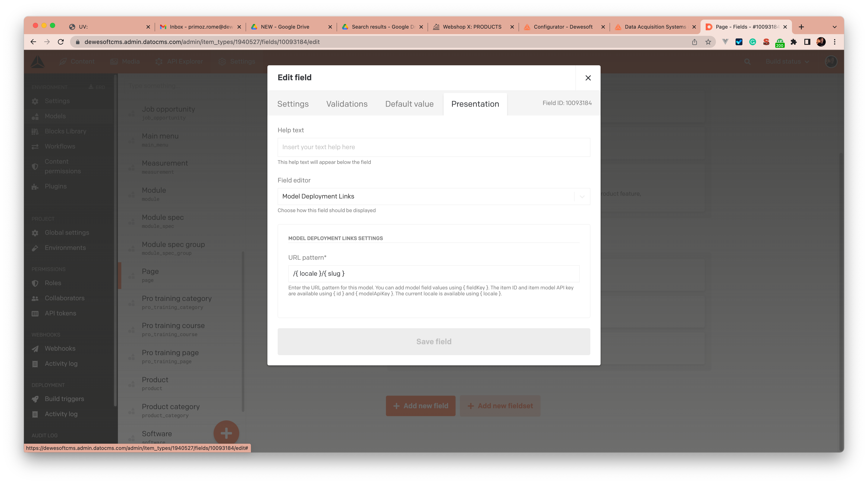The width and height of the screenshot is (868, 484).
Task: Open the user avatar in DatoCMS header
Action: pyautogui.click(x=831, y=62)
